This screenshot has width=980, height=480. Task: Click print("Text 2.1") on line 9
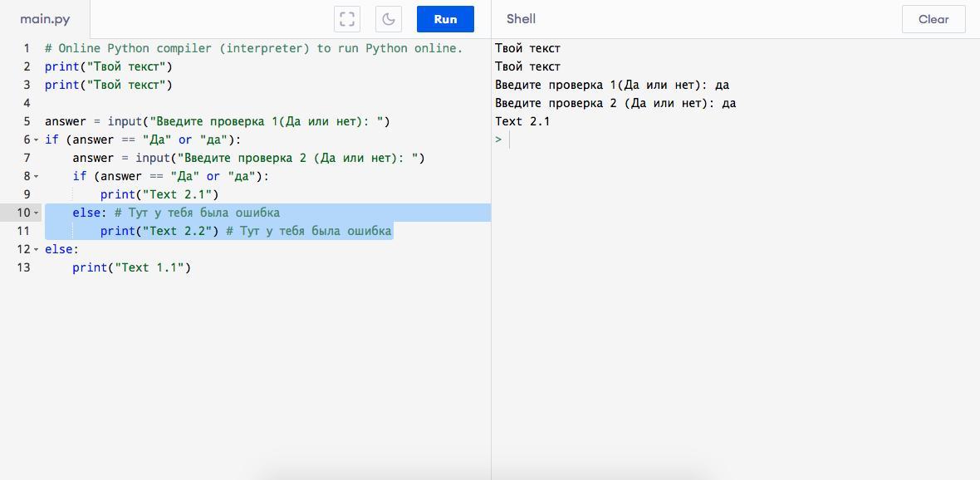pos(159,194)
